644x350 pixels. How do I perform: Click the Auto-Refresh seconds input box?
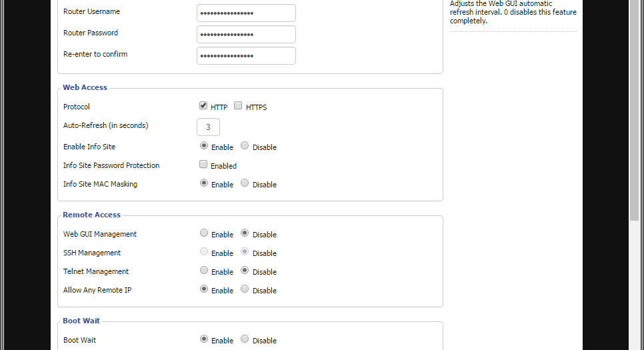pyautogui.click(x=208, y=127)
